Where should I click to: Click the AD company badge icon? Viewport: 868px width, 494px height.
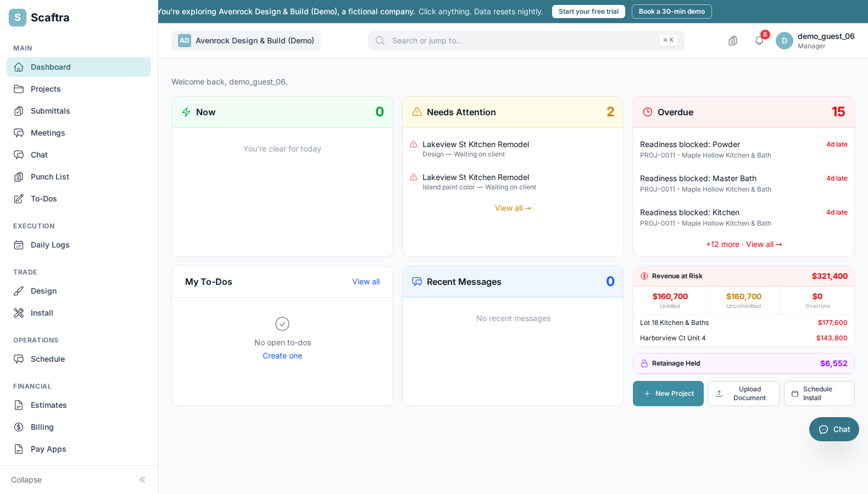point(185,41)
